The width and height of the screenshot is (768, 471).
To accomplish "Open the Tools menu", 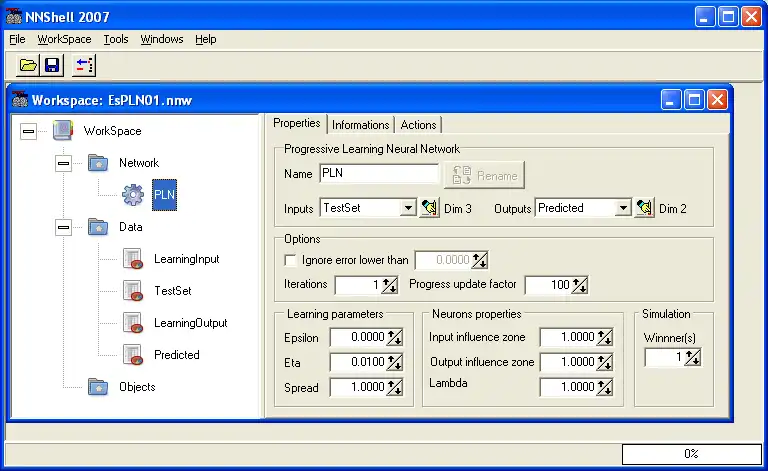I will [x=116, y=39].
